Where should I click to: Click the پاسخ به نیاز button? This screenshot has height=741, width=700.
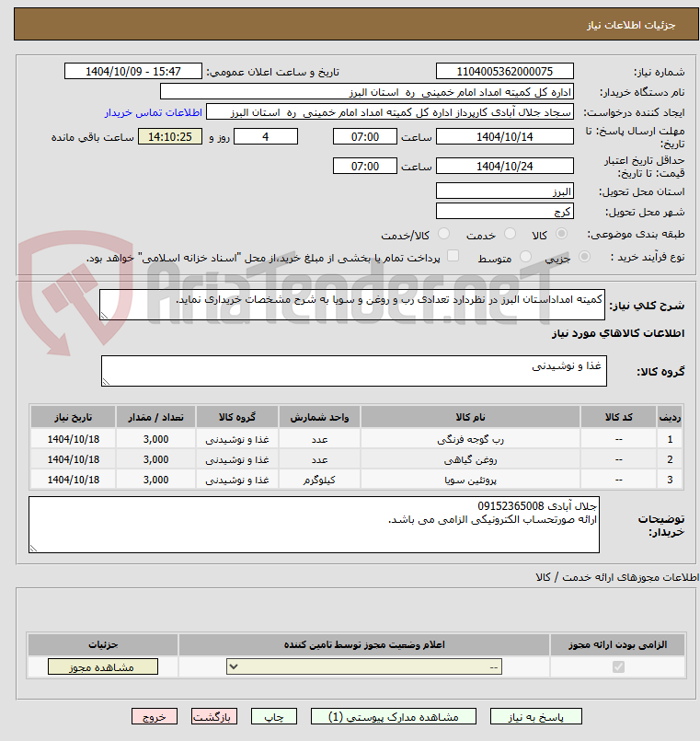pyautogui.click(x=535, y=716)
